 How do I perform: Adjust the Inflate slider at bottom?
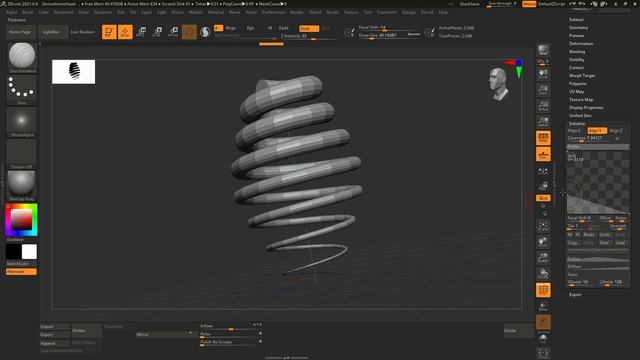coord(230,326)
